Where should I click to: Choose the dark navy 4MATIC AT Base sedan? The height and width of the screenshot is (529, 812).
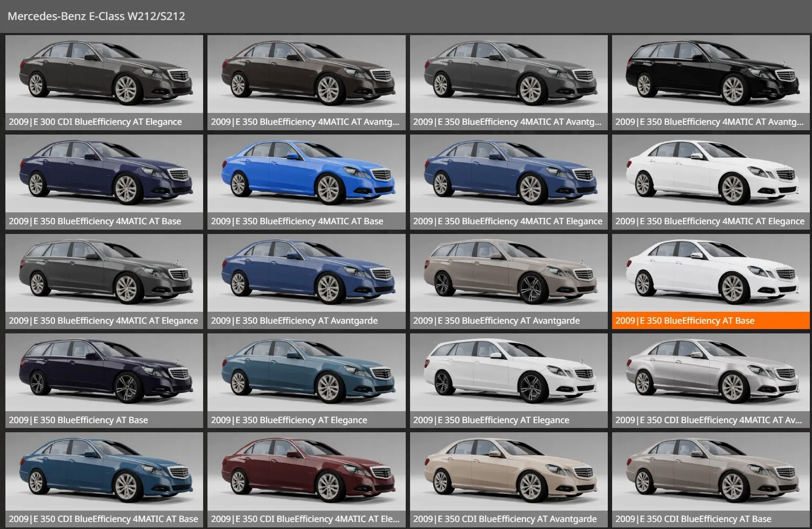[x=104, y=182]
